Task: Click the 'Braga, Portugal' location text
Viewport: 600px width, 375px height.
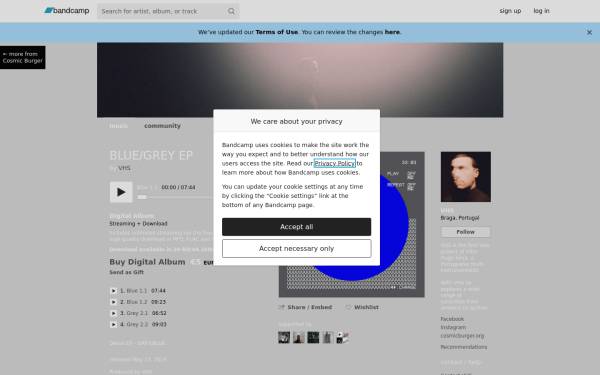Action: (460, 218)
